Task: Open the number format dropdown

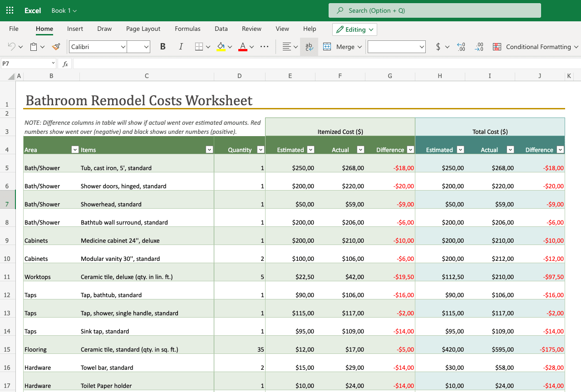Action: (x=422, y=47)
